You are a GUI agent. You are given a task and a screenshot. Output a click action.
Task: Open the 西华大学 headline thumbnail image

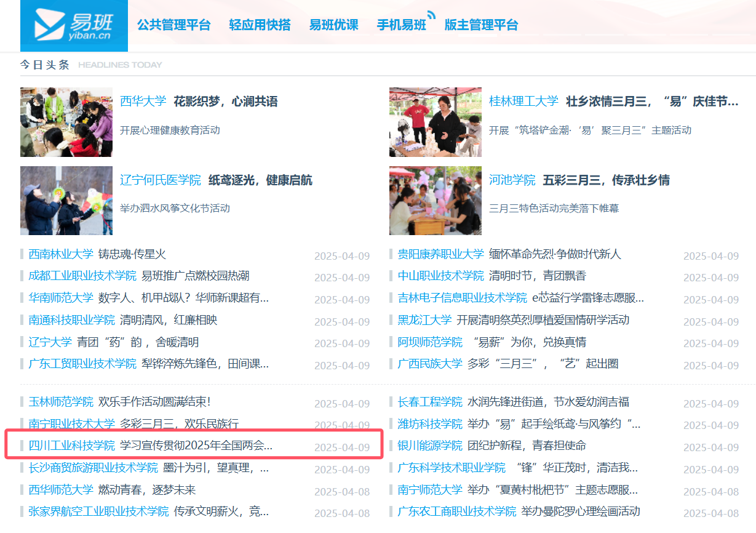coord(66,122)
